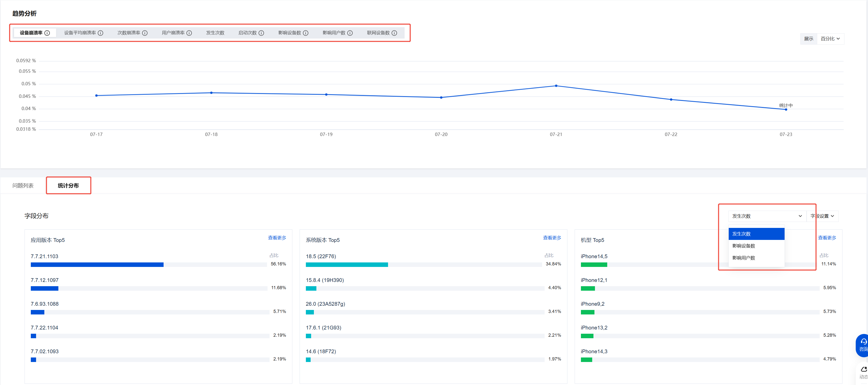Open 查看更多 for 应用版本 Top5
This screenshot has width=868, height=385.
click(x=277, y=238)
